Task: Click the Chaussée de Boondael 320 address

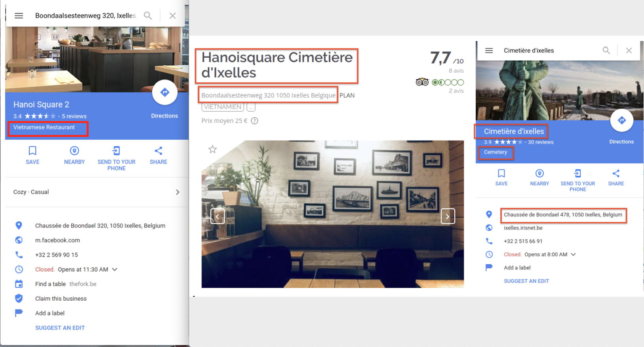Action: click(x=100, y=226)
